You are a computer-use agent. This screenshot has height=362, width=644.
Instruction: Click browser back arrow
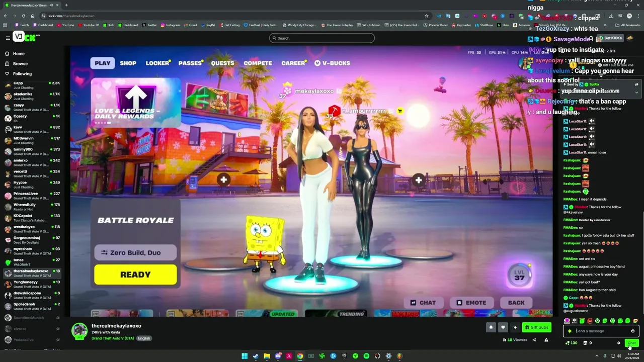point(5,16)
